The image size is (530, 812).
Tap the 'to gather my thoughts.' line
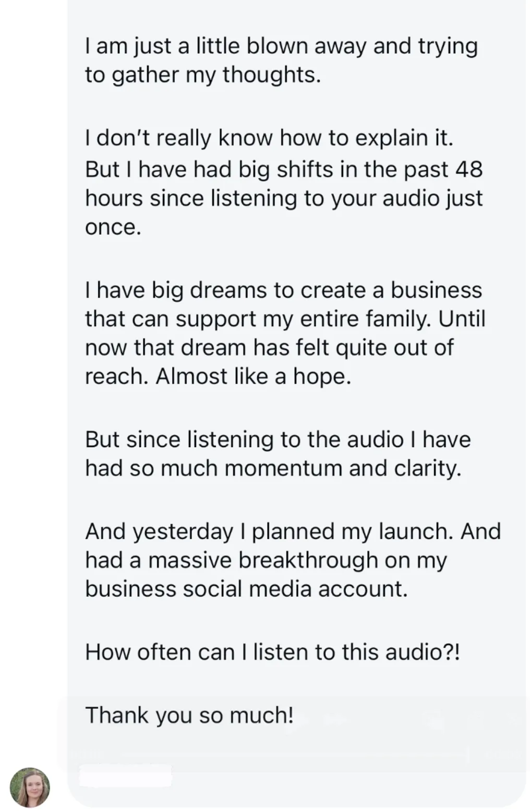[x=203, y=75]
